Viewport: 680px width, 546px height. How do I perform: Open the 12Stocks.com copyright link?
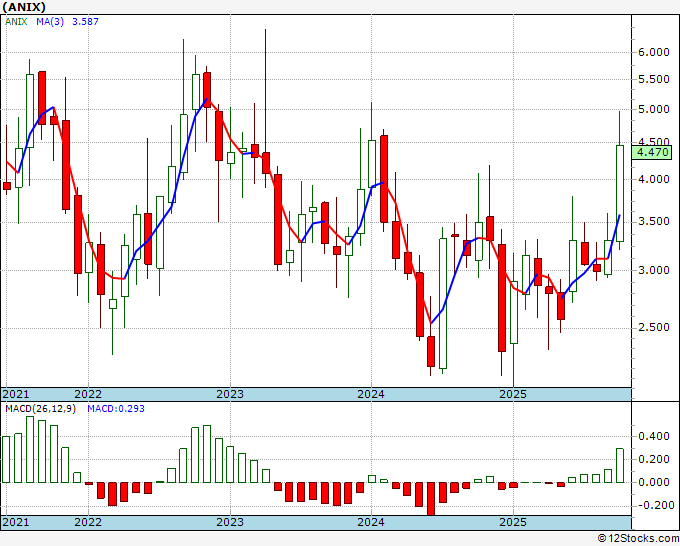[x=638, y=539]
